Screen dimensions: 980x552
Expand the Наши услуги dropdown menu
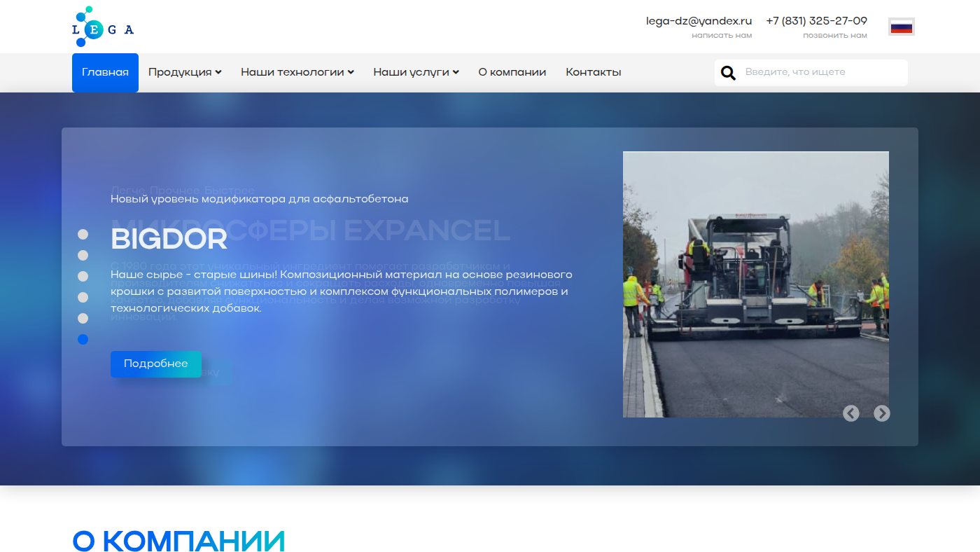coord(416,72)
